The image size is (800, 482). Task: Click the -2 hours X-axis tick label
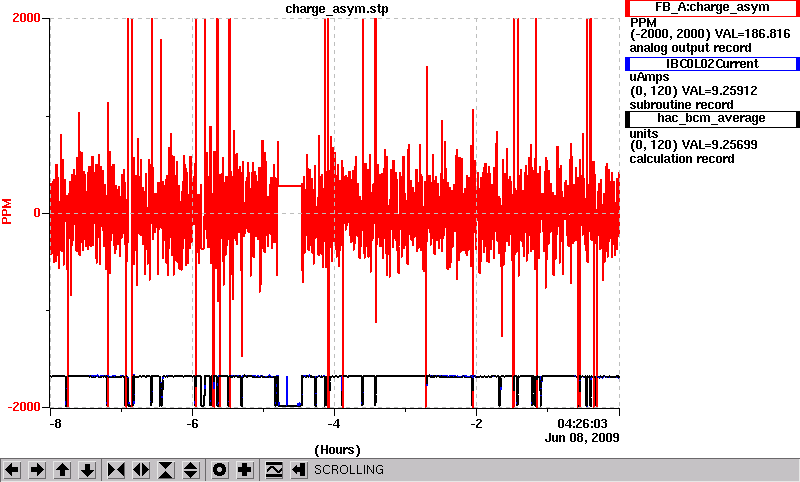click(x=476, y=424)
